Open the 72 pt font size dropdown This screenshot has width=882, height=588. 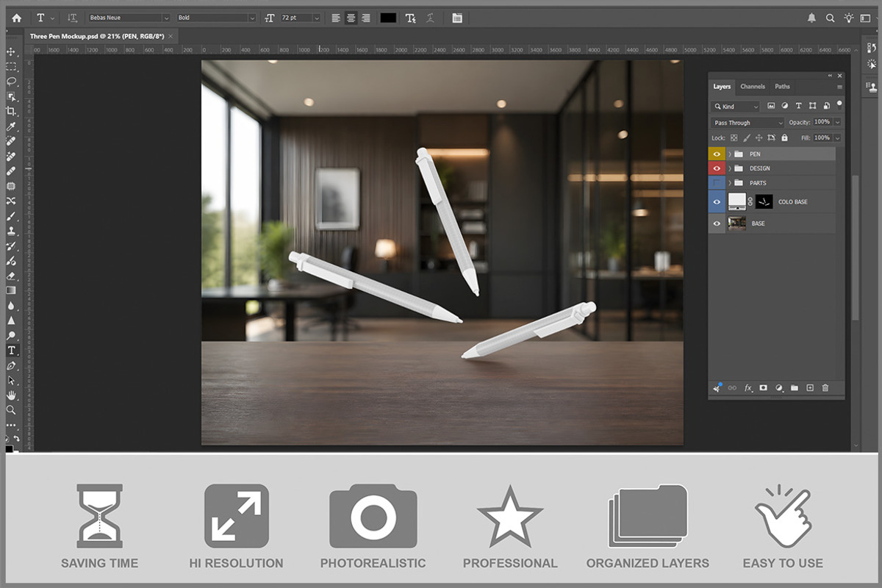(317, 18)
